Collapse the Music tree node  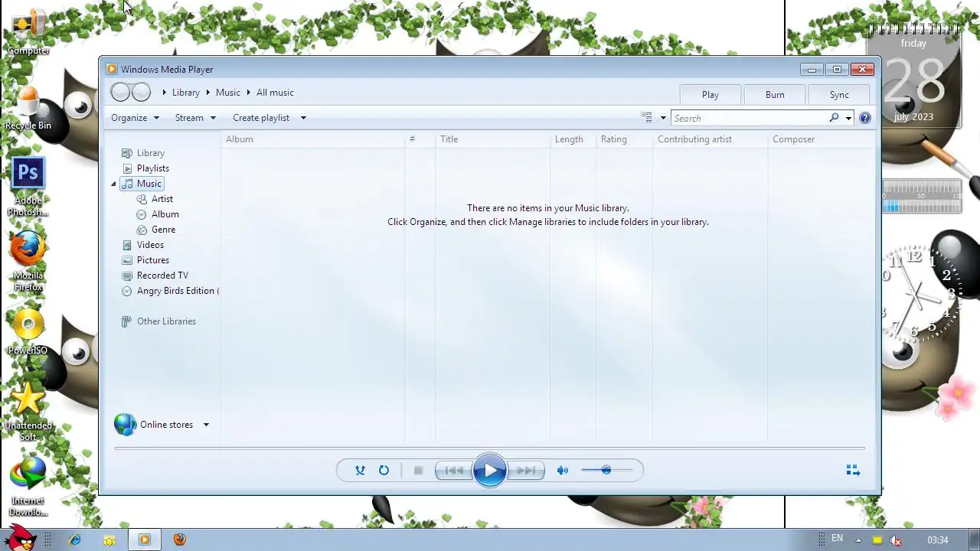tap(113, 184)
